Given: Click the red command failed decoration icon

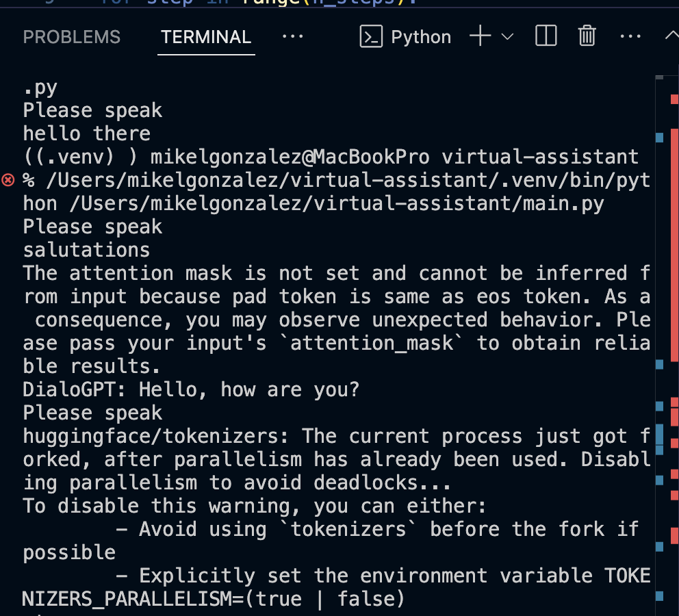Looking at the screenshot, I should coord(8,179).
